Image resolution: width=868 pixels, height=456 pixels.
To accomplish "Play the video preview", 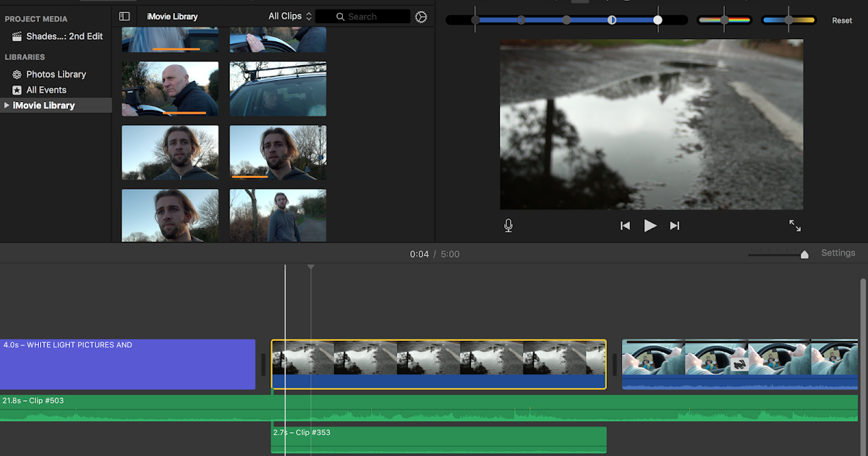I will (x=650, y=225).
